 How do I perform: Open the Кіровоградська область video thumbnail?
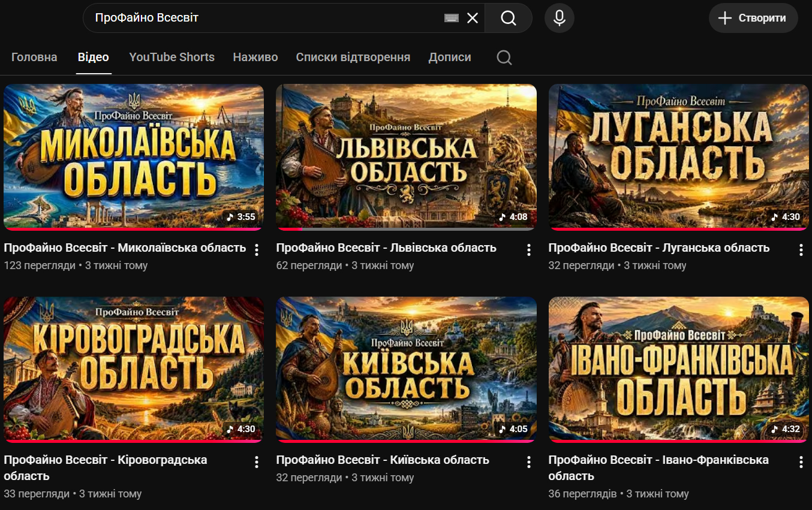tap(134, 370)
